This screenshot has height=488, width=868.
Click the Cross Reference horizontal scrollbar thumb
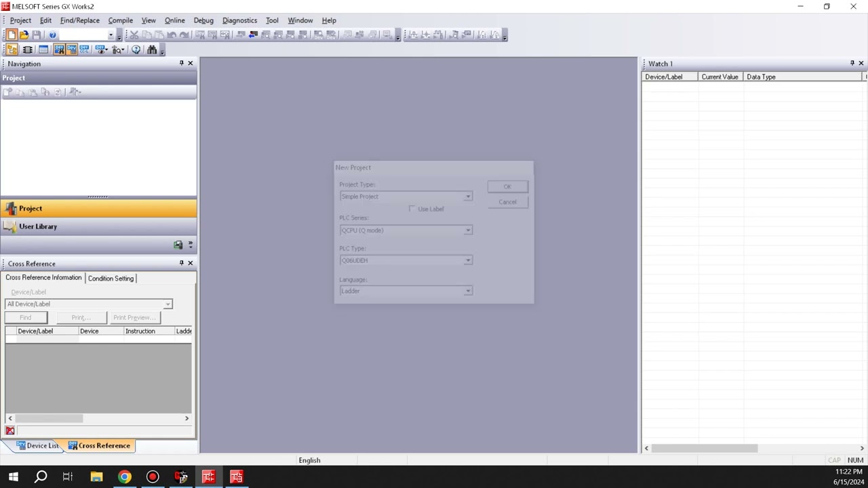click(x=49, y=418)
